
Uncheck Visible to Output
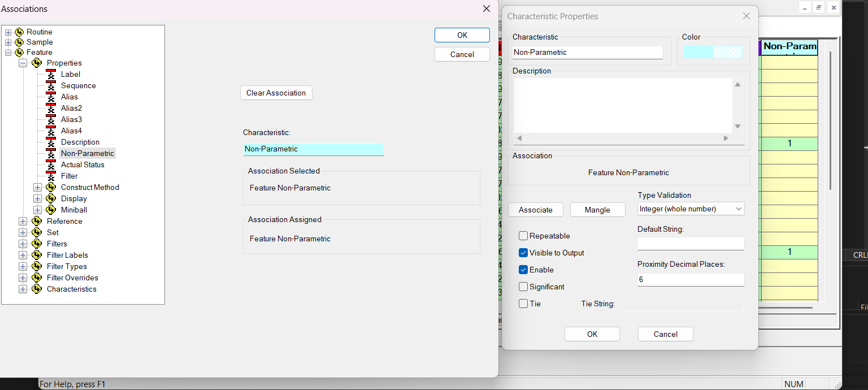coord(523,253)
